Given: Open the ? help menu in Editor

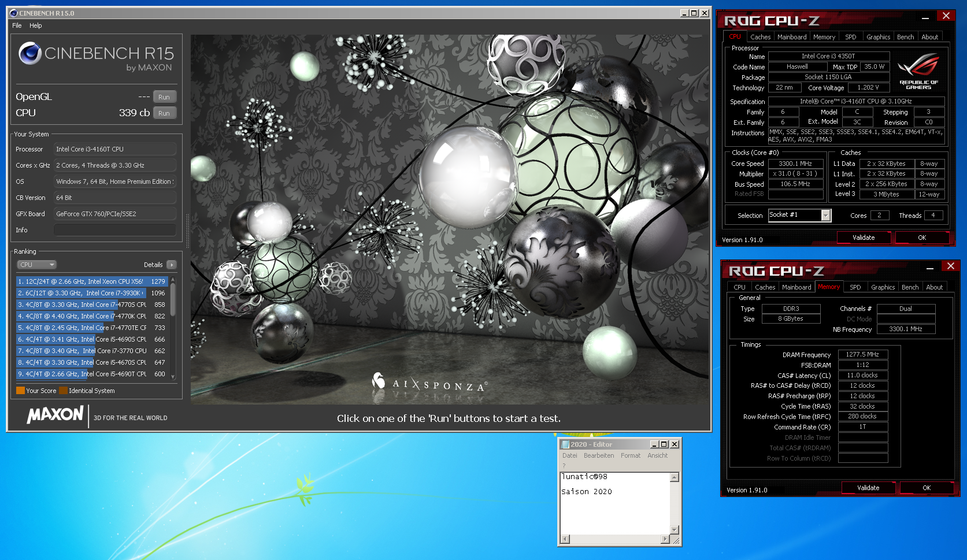Looking at the screenshot, I should [564, 466].
